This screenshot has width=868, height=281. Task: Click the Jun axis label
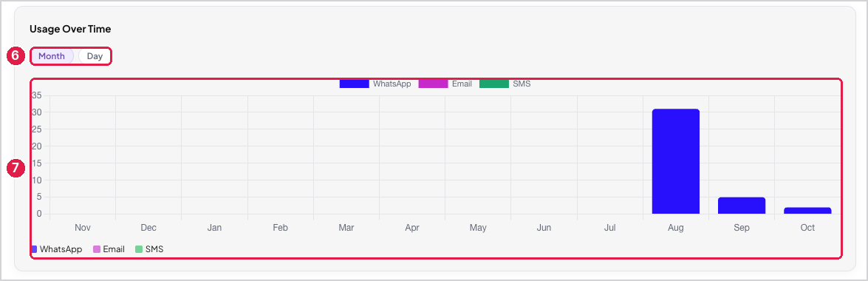click(x=544, y=228)
